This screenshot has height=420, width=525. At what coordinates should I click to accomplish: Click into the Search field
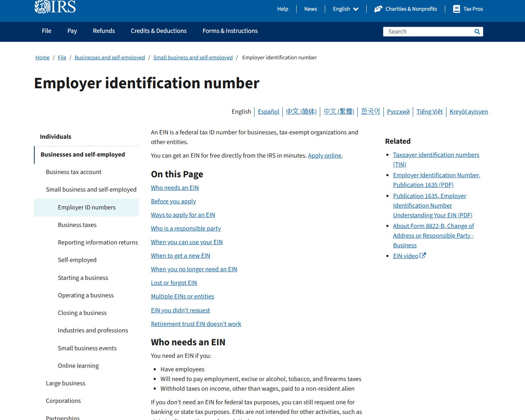427,31
